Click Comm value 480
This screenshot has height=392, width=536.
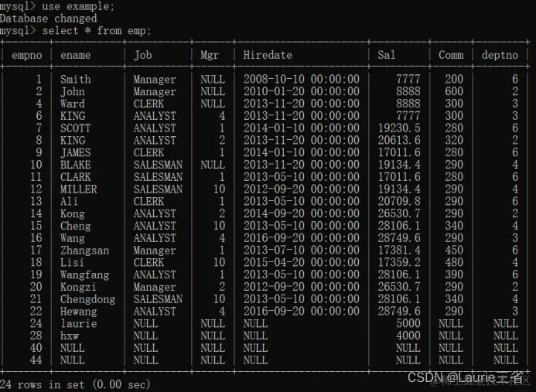pyautogui.click(x=454, y=262)
